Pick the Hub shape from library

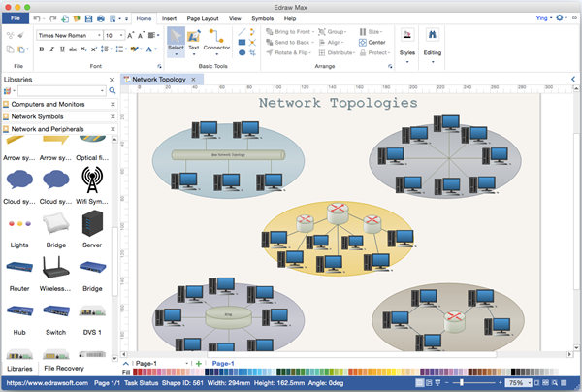point(19,311)
